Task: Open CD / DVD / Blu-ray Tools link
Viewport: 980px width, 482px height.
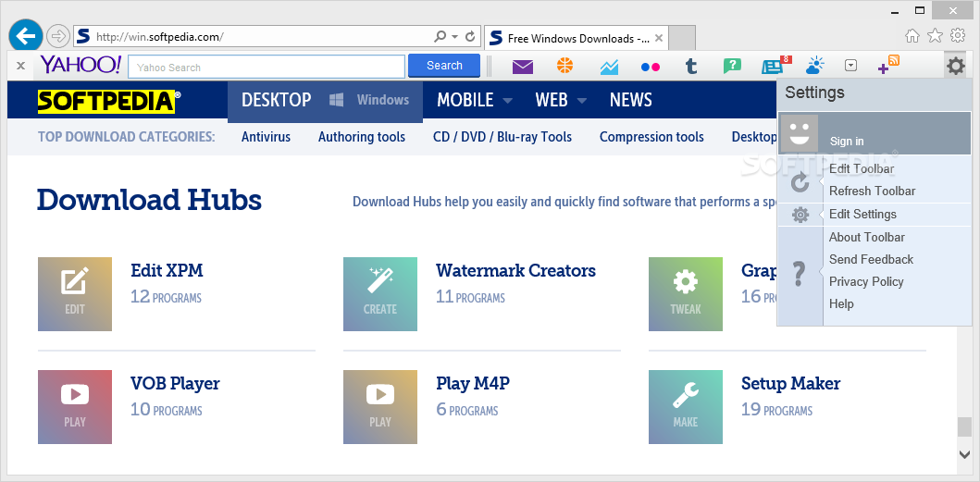Action: pos(502,137)
